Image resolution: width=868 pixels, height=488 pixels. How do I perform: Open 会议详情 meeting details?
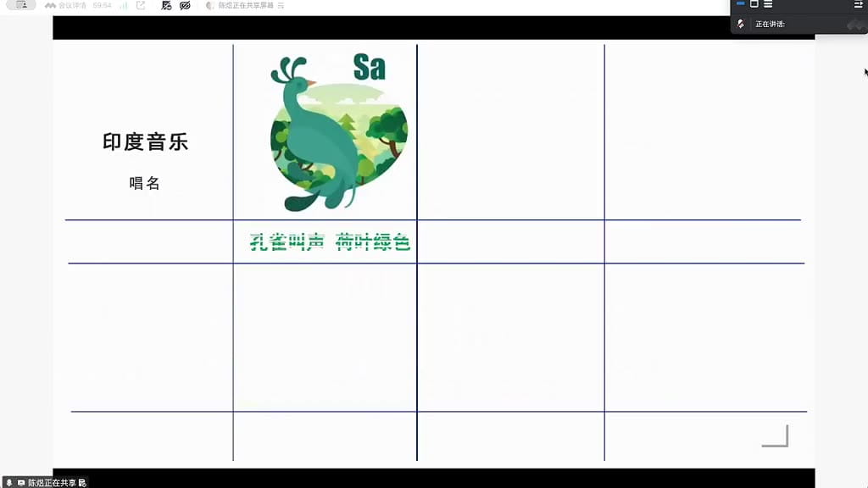pos(66,6)
